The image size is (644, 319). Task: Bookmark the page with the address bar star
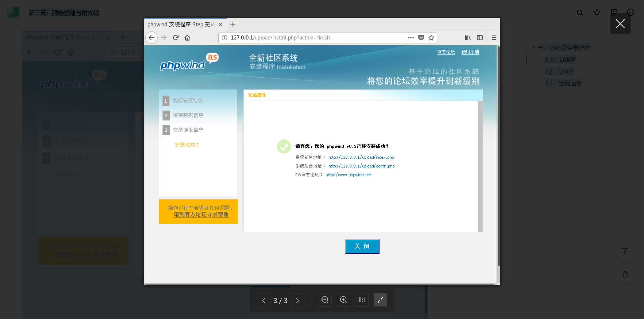[x=431, y=38]
